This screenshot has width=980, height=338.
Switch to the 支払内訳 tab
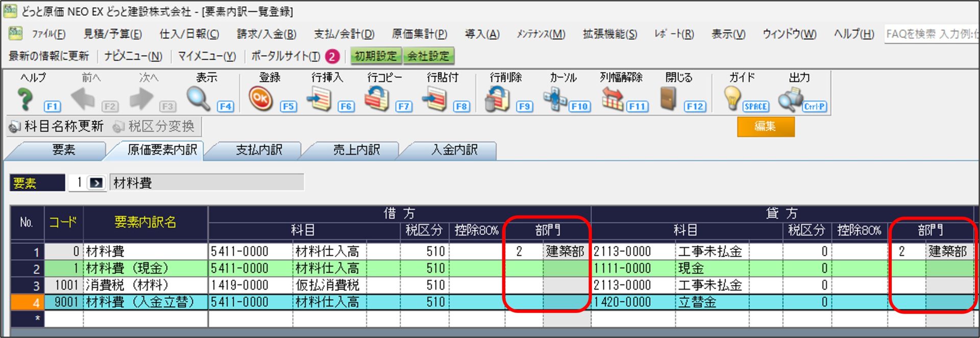259,150
